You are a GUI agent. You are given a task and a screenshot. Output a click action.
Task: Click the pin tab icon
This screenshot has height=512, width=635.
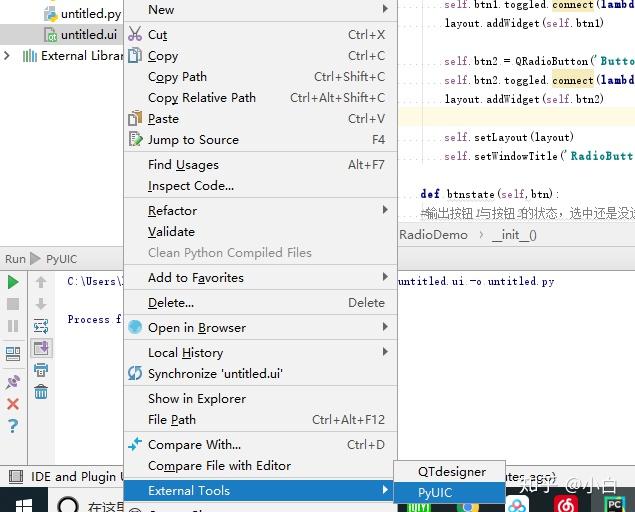click(13, 382)
